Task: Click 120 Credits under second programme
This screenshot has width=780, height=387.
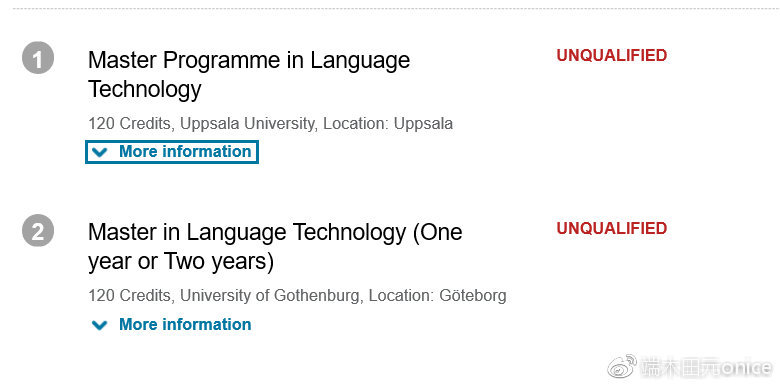Action: tap(129, 295)
